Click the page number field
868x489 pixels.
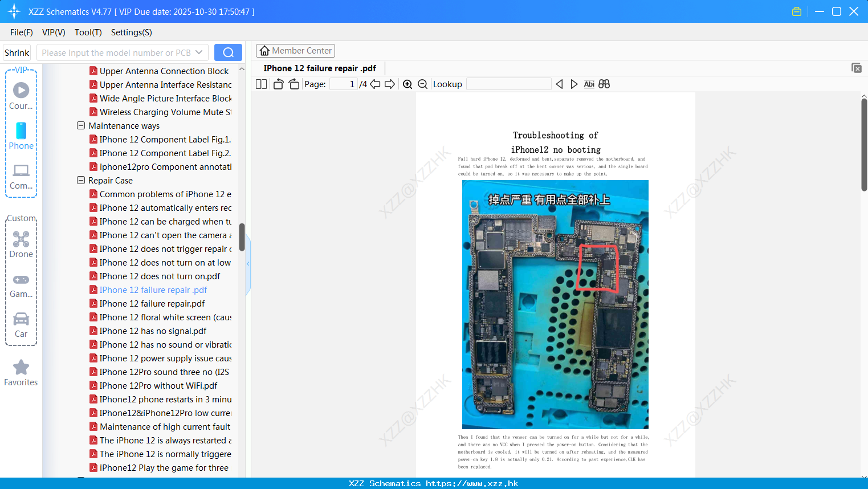point(343,84)
